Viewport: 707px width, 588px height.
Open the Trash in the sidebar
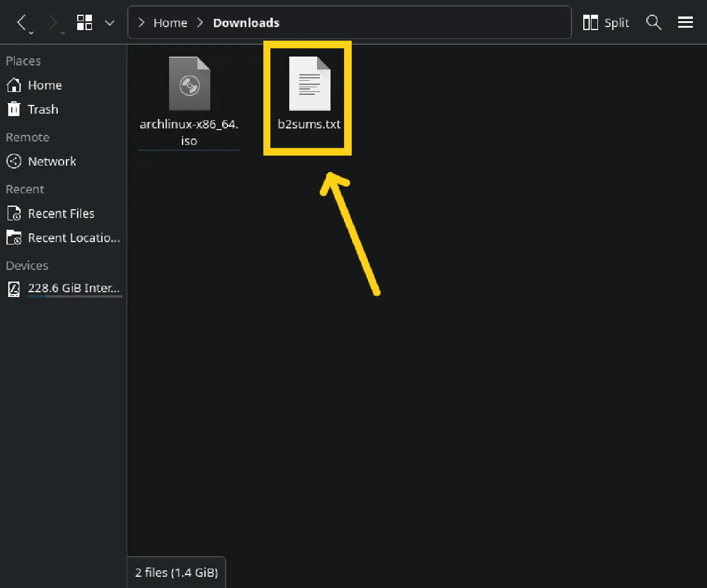point(42,110)
